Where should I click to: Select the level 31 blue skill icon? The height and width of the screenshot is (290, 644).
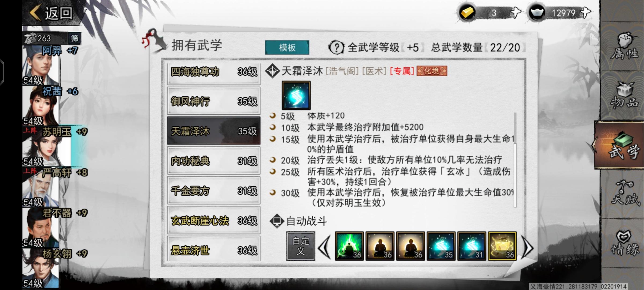[472, 246]
